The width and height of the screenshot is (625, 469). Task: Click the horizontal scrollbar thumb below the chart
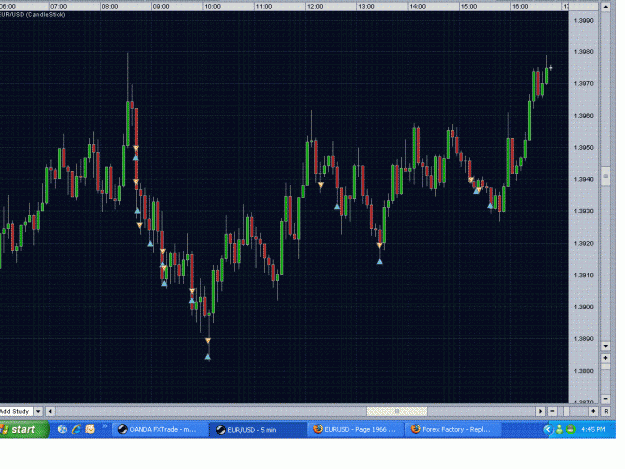pyautogui.click(x=397, y=411)
